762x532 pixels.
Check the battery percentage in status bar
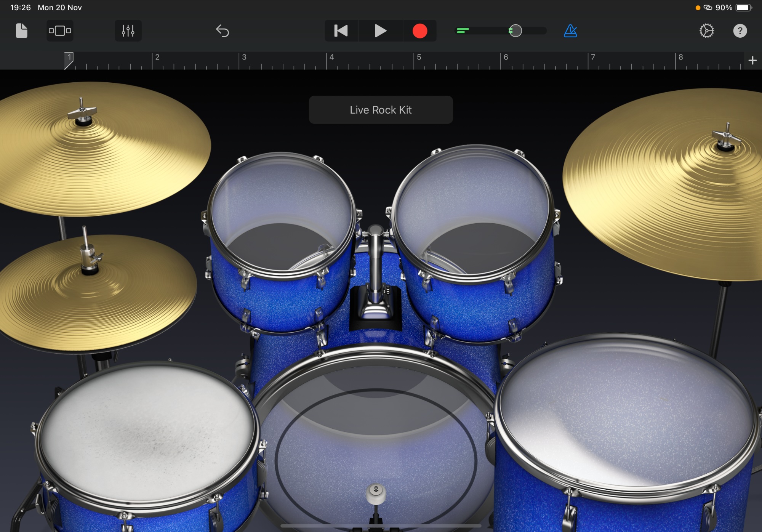click(x=724, y=8)
